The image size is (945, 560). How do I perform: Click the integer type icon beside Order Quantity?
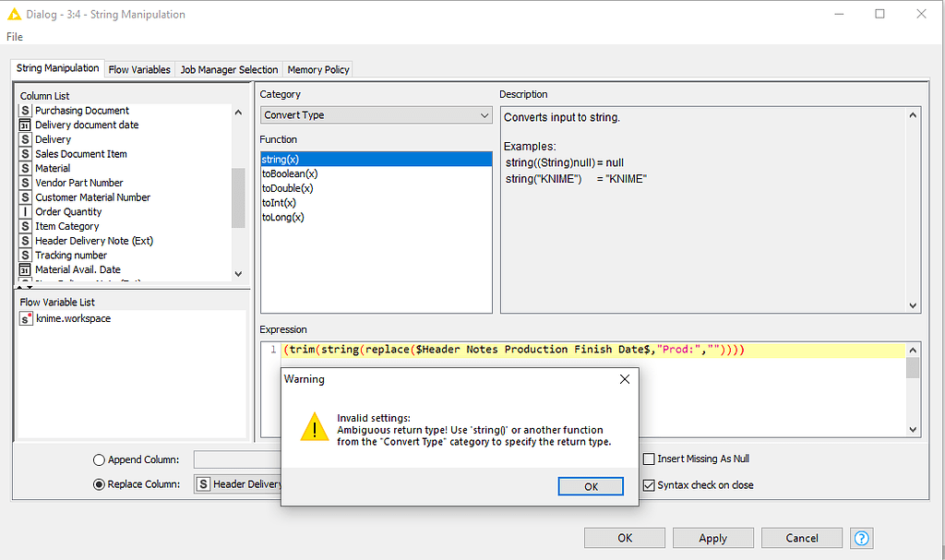(x=25, y=211)
